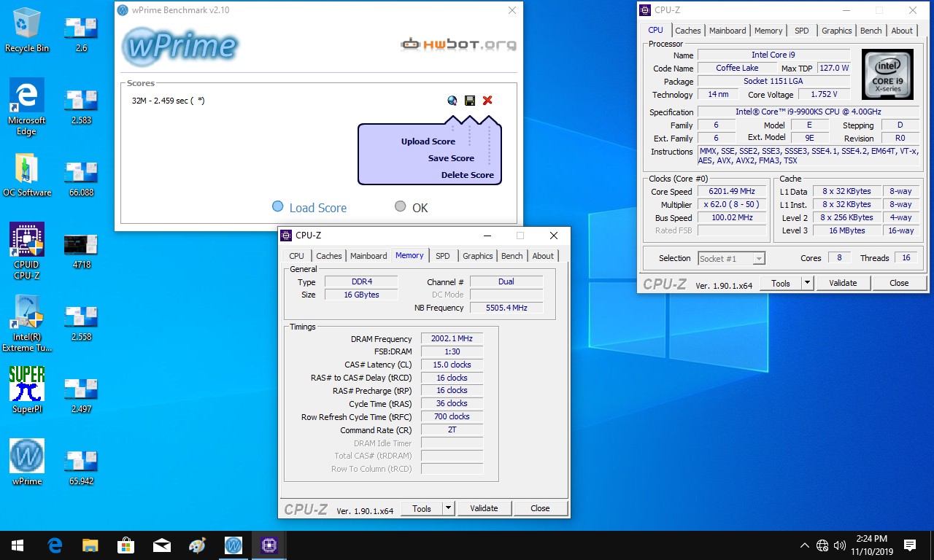The image size is (934, 560).
Task: Open the OC Software folder icon
Action: 27,175
